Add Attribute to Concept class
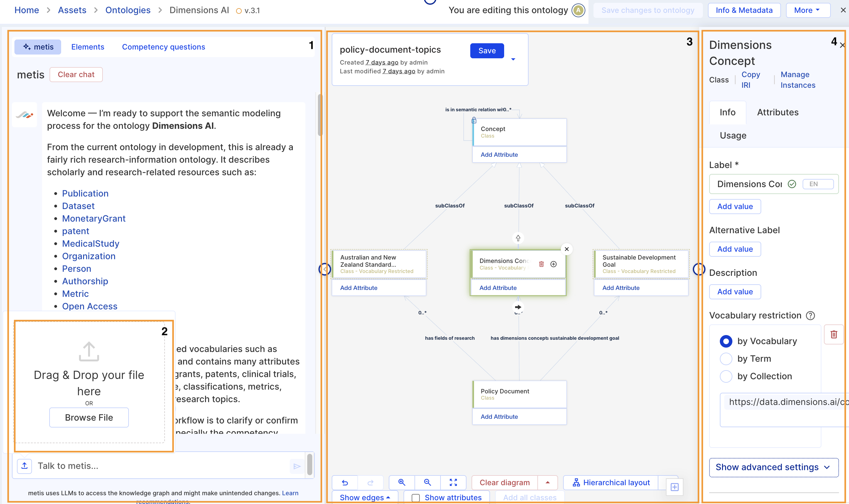The width and height of the screenshot is (849, 504). pyautogui.click(x=499, y=155)
